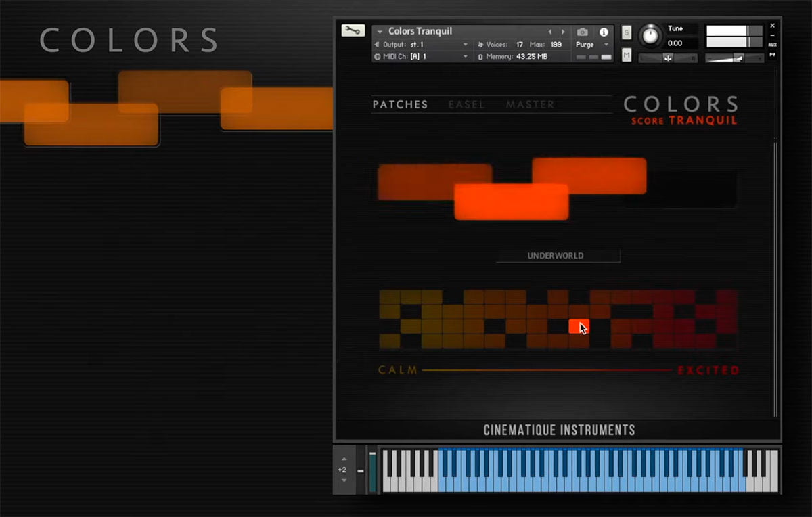812x517 pixels.
Task: Open the Purge dropdown menu
Action: tap(591, 45)
